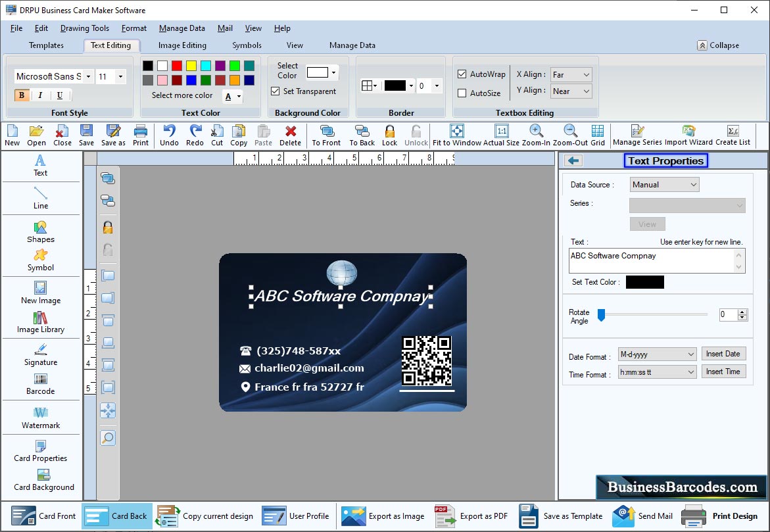Uncheck the AutoWrap checkbox
This screenshot has width=770, height=532.
462,74
